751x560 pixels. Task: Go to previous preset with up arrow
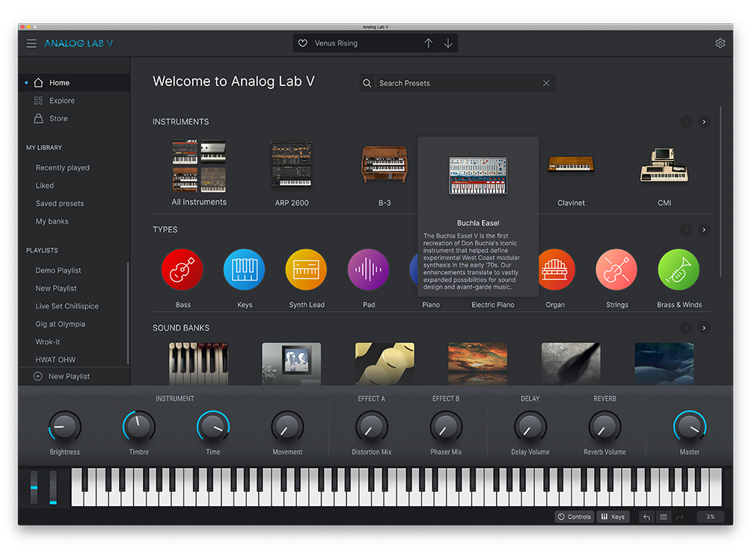428,43
